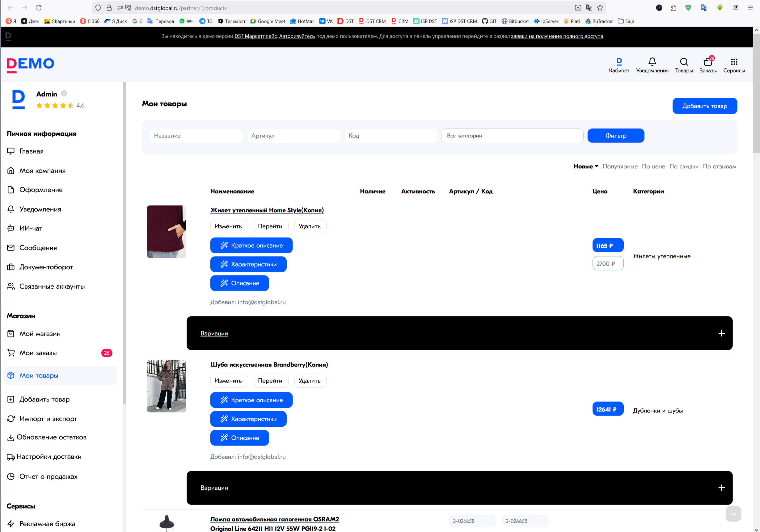Expand Вариации for Шуба искусственная with the plus icon
Screen dimensions: 760x532
[x=721, y=488]
